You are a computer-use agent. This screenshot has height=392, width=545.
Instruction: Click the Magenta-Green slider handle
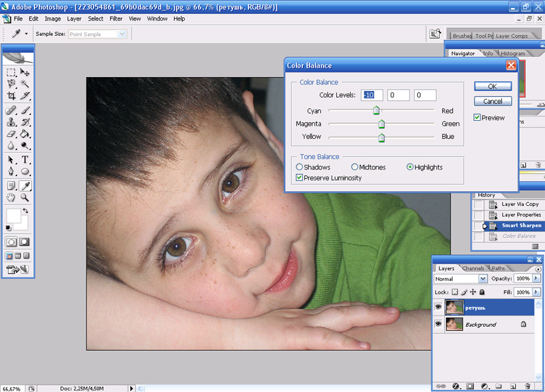coord(381,124)
